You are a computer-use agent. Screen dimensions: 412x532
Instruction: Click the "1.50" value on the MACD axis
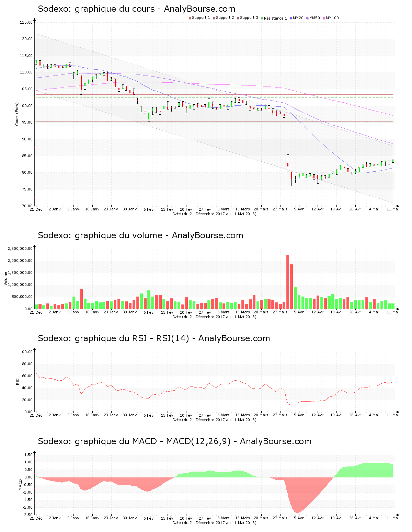[x=28, y=455]
